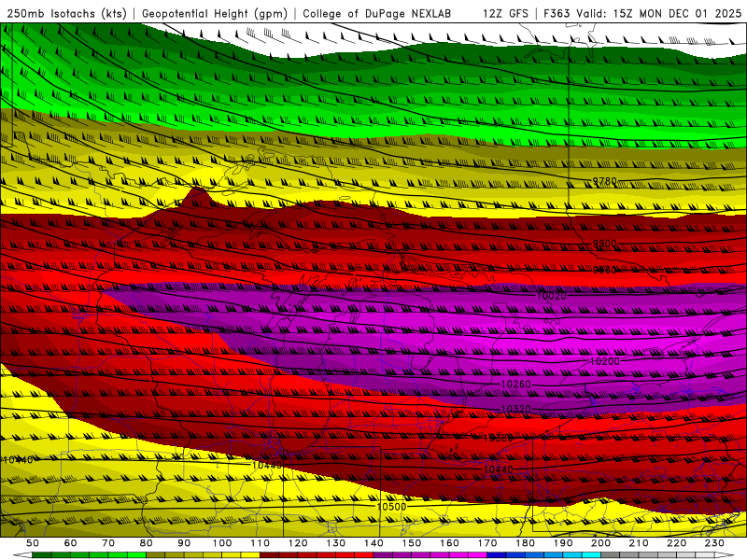Click the left arrow end of the color bar
The width and height of the screenshot is (747, 560).
pos(21,555)
